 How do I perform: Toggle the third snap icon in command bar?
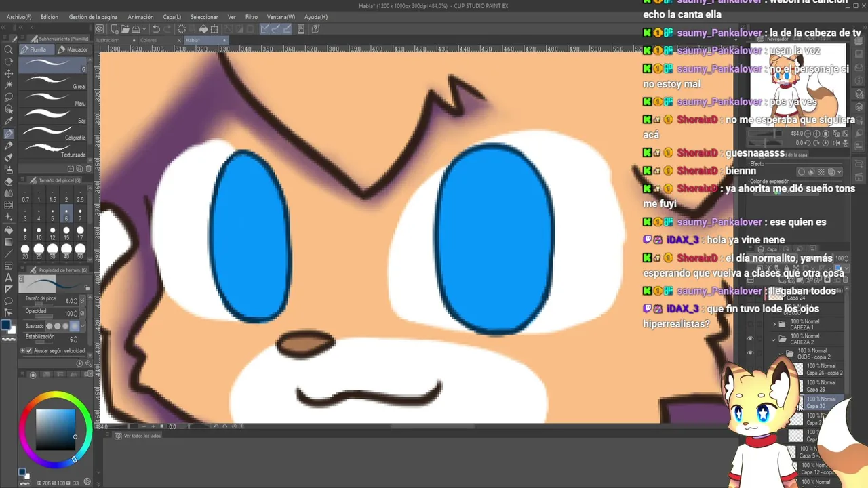(x=286, y=29)
